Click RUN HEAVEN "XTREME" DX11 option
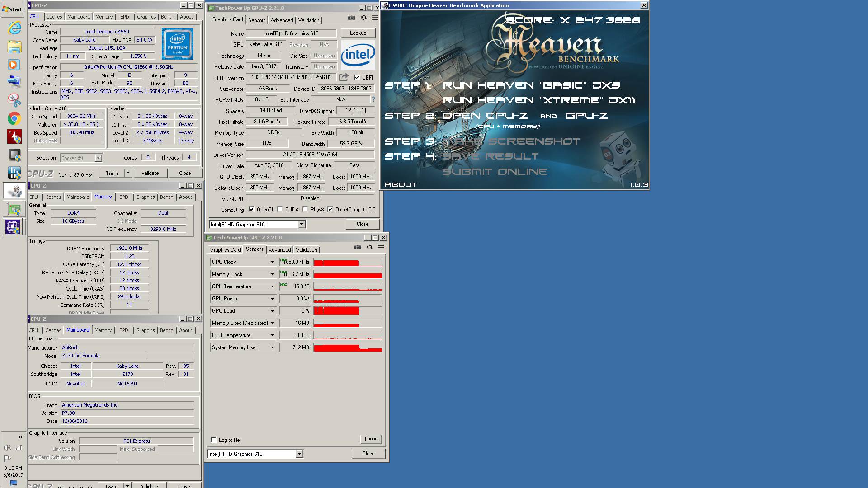This screenshot has width=868, height=488. coord(539,100)
